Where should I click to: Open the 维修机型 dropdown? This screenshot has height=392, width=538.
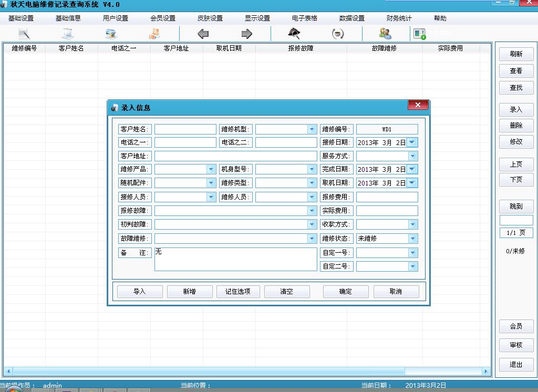click(x=312, y=129)
